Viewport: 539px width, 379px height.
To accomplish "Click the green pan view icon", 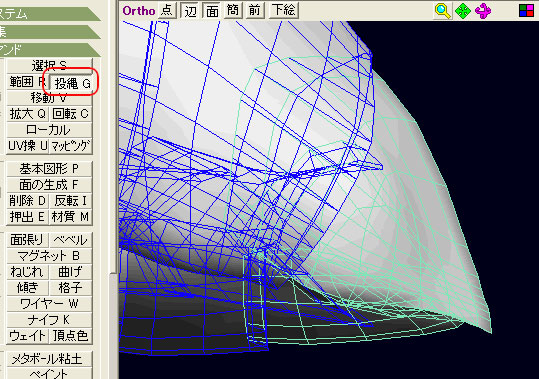I will pyautogui.click(x=463, y=11).
